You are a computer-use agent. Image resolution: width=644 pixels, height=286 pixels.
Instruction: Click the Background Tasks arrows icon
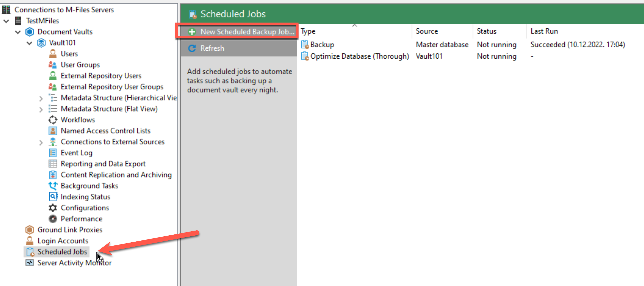(x=53, y=186)
